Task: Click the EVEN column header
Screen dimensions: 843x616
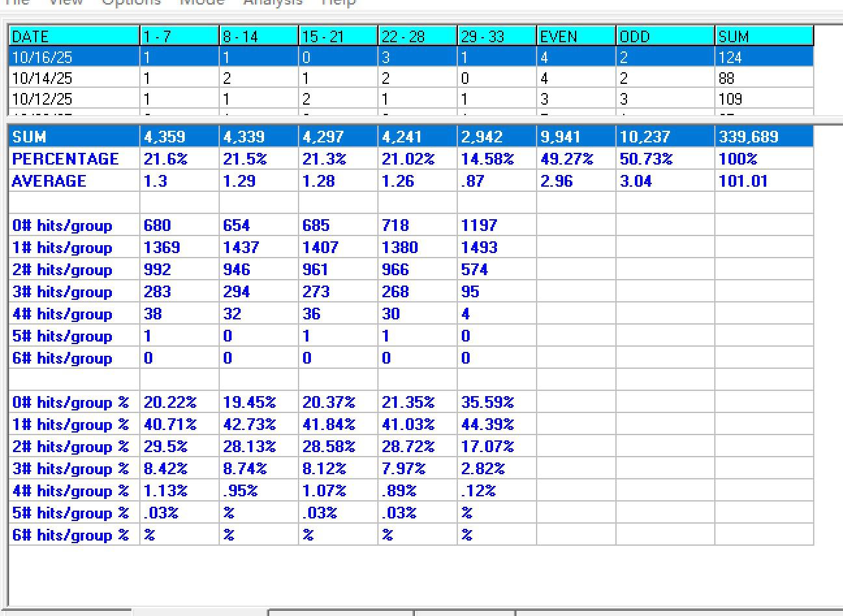Action: click(x=576, y=36)
